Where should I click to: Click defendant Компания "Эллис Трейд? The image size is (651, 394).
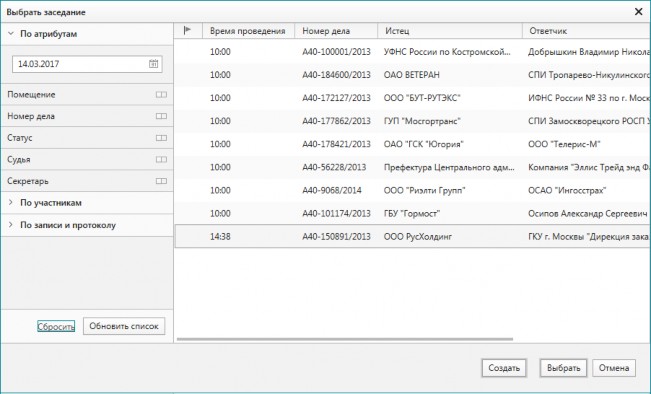click(589, 167)
